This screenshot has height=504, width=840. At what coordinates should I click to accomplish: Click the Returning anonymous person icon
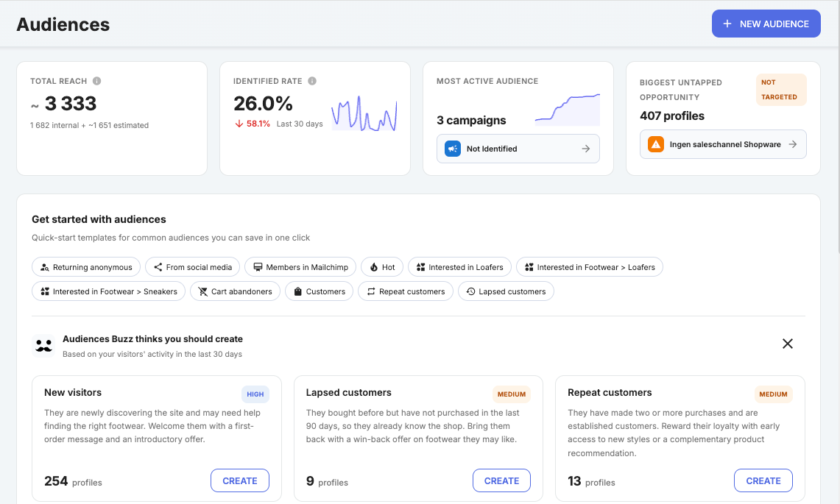coord(45,267)
